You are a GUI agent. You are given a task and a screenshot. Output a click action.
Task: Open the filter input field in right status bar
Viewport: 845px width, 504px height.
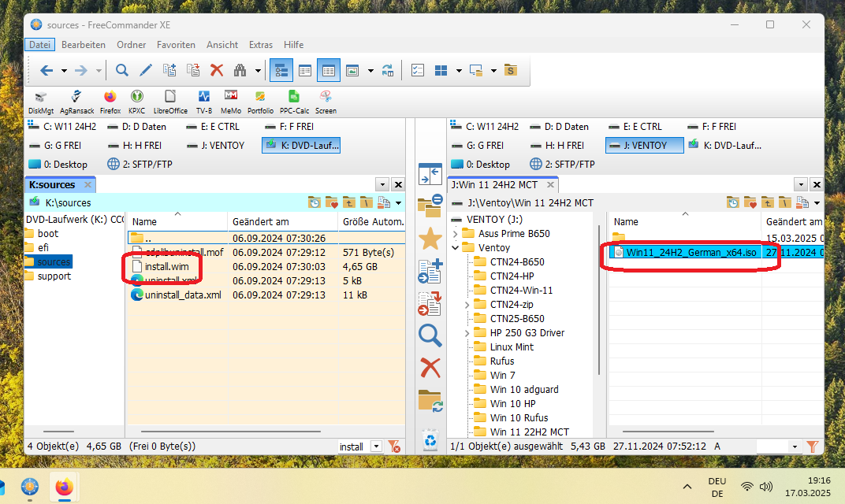(x=772, y=447)
